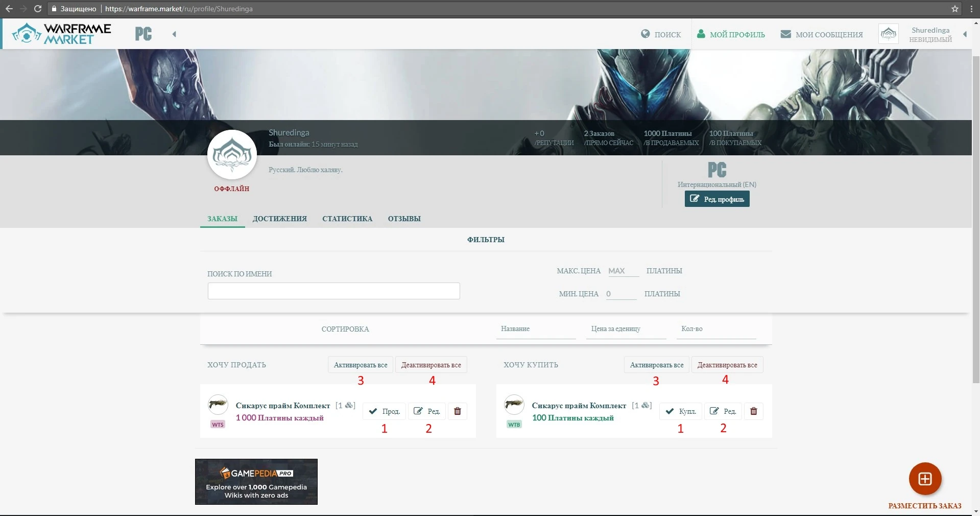Click the browser forward arrow
980x516 pixels.
point(23,9)
